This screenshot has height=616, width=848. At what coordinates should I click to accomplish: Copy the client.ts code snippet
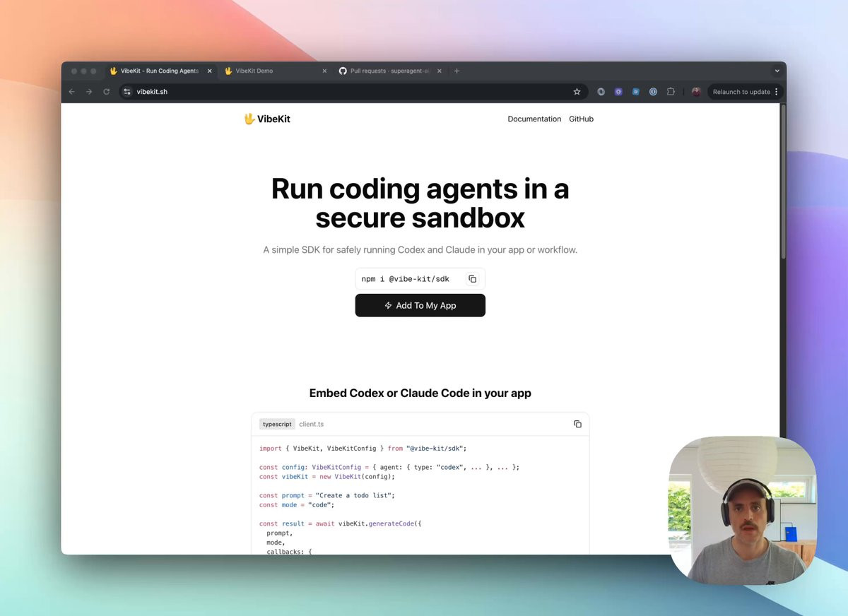coord(577,424)
